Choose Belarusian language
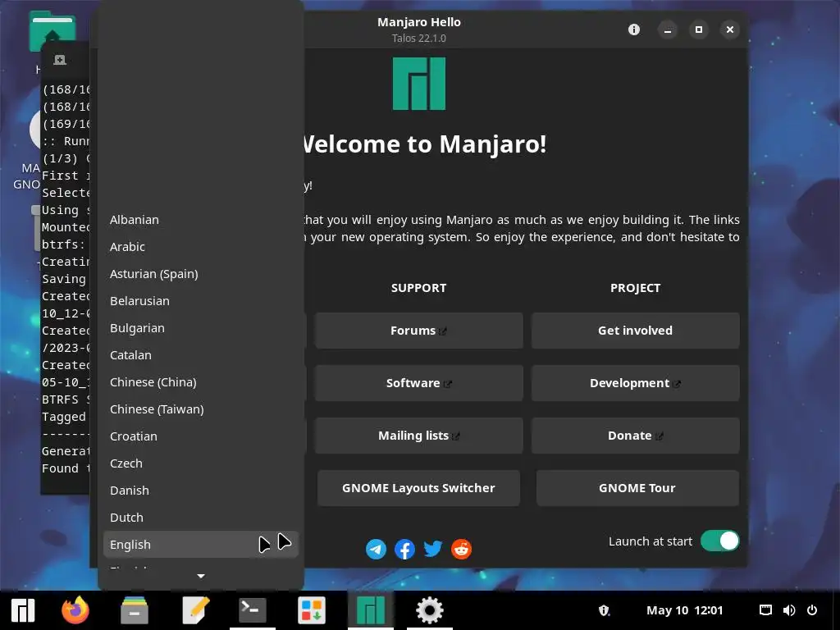The height and width of the screenshot is (630, 840). [x=200, y=301]
